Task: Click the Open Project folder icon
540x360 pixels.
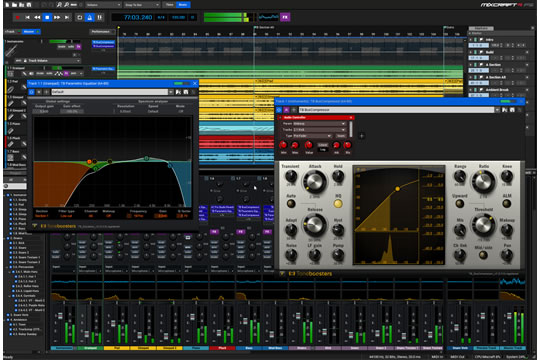Action: pos(14,5)
